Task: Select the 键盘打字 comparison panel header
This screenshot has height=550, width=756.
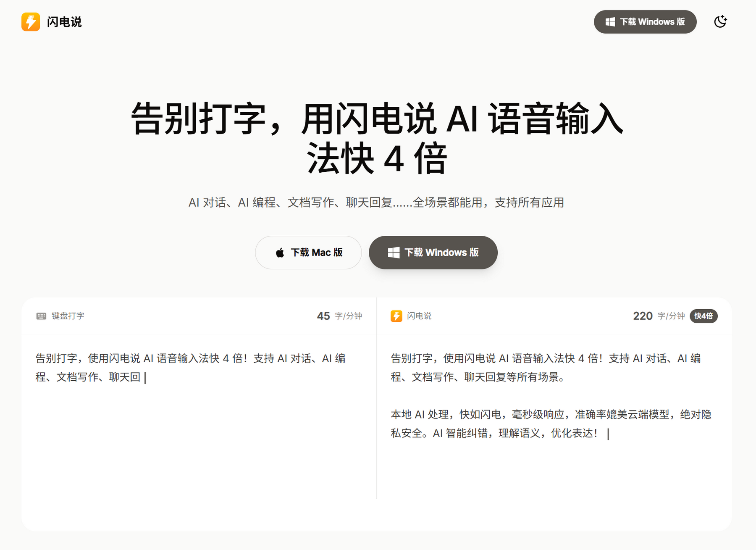Action: point(67,316)
